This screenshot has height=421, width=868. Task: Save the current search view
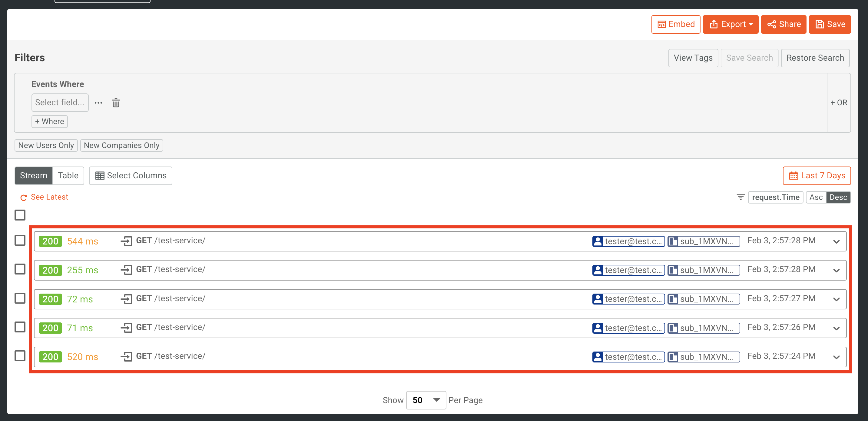click(x=830, y=24)
